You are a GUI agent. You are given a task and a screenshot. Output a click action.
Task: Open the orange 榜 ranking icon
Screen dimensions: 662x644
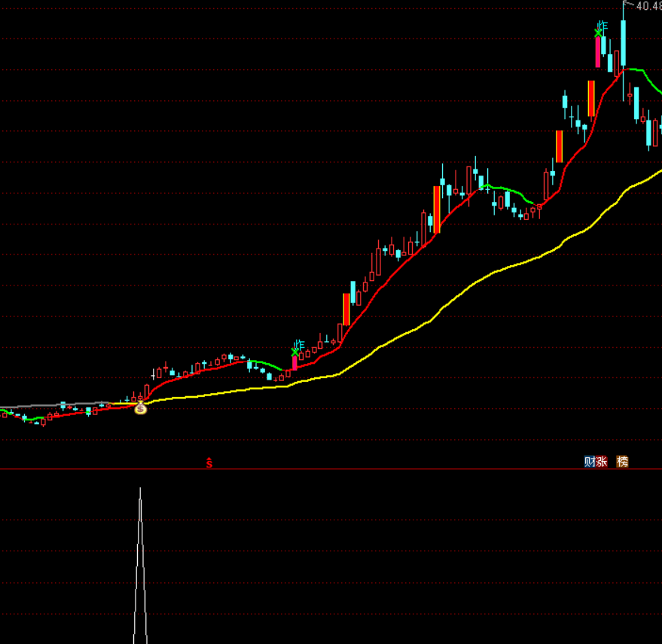622,462
